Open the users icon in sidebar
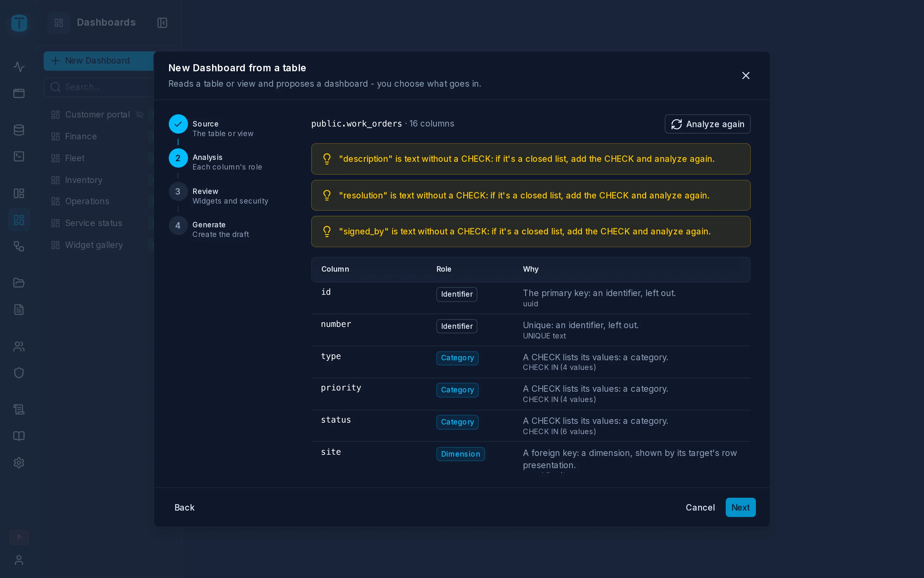This screenshot has width=924, height=578. tap(19, 346)
